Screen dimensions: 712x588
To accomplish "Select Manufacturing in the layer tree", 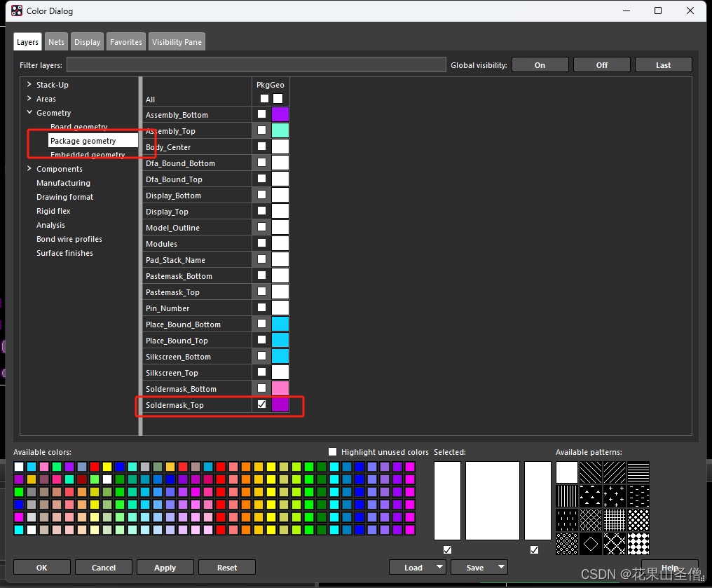I will coord(63,183).
